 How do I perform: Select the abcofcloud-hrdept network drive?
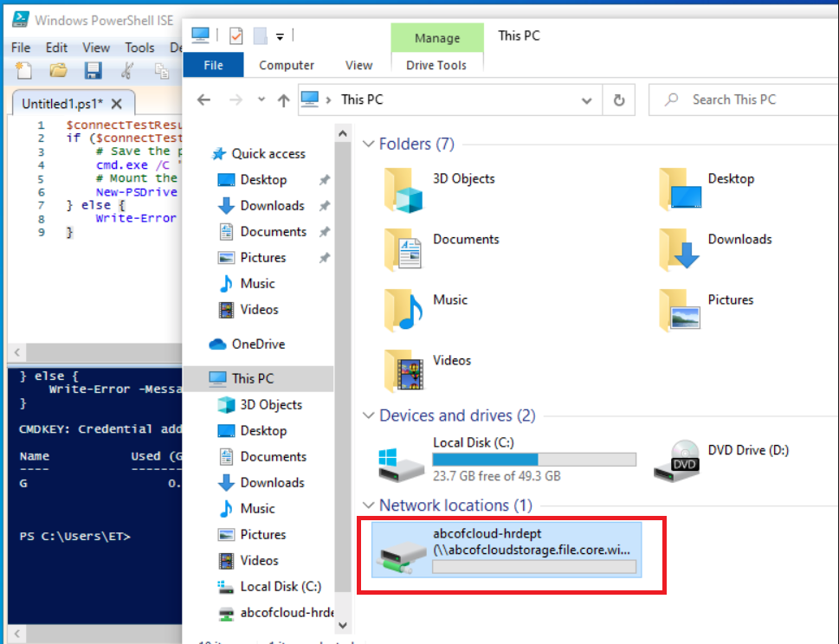[507, 549]
